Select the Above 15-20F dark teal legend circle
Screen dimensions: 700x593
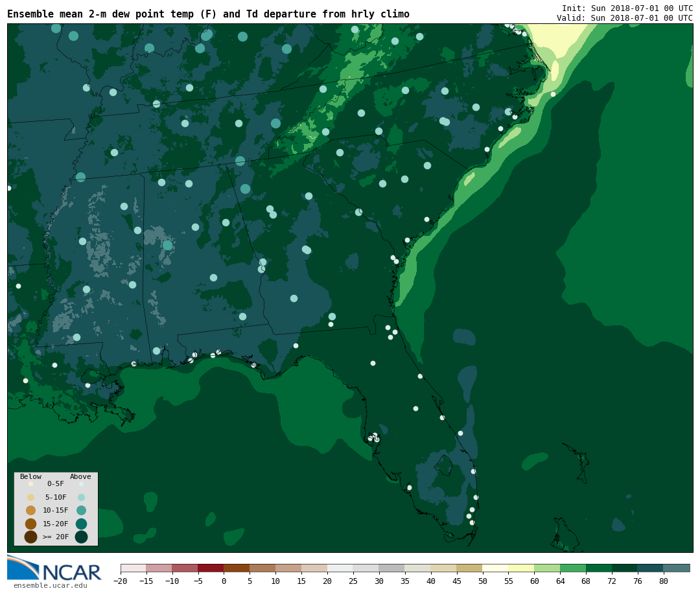[x=81, y=524]
